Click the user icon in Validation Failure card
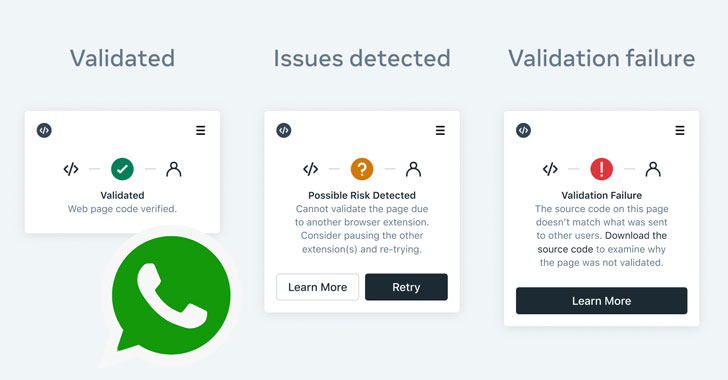Viewport: 728px width, 380px height. point(653,169)
